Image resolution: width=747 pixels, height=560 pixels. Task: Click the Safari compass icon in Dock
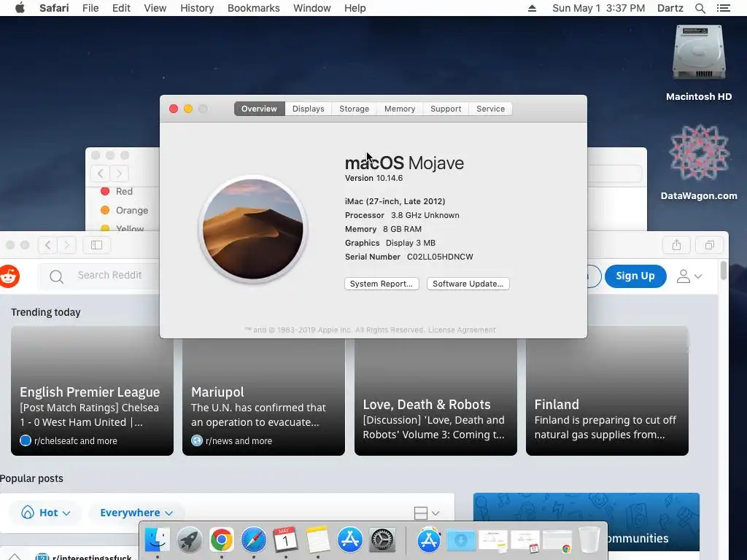click(x=253, y=540)
